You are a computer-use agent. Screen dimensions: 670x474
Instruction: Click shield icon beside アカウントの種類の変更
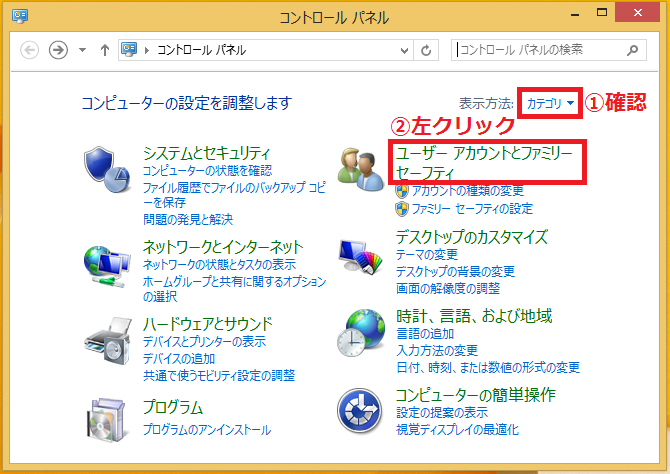point(402,191)
